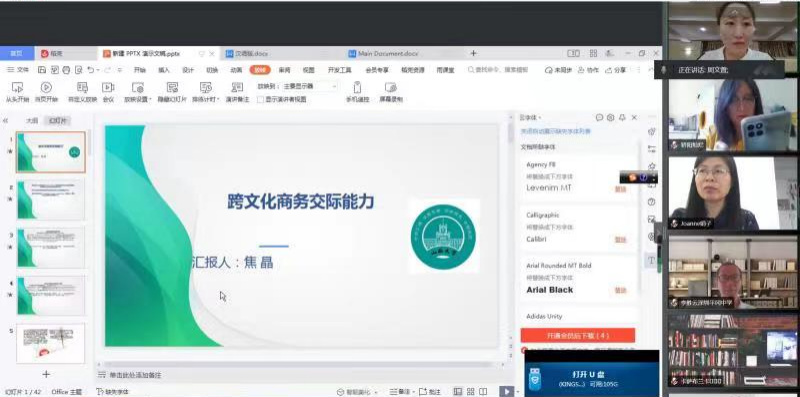800x397 pixels.
Task: Open the Insert (插入) ribbon tab
Action: [x=164, y=70]
